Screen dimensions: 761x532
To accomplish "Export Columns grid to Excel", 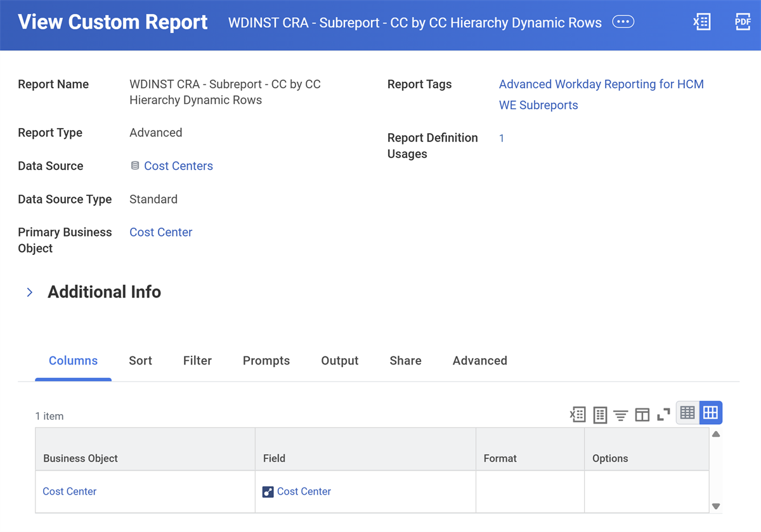I will point(578,415).
